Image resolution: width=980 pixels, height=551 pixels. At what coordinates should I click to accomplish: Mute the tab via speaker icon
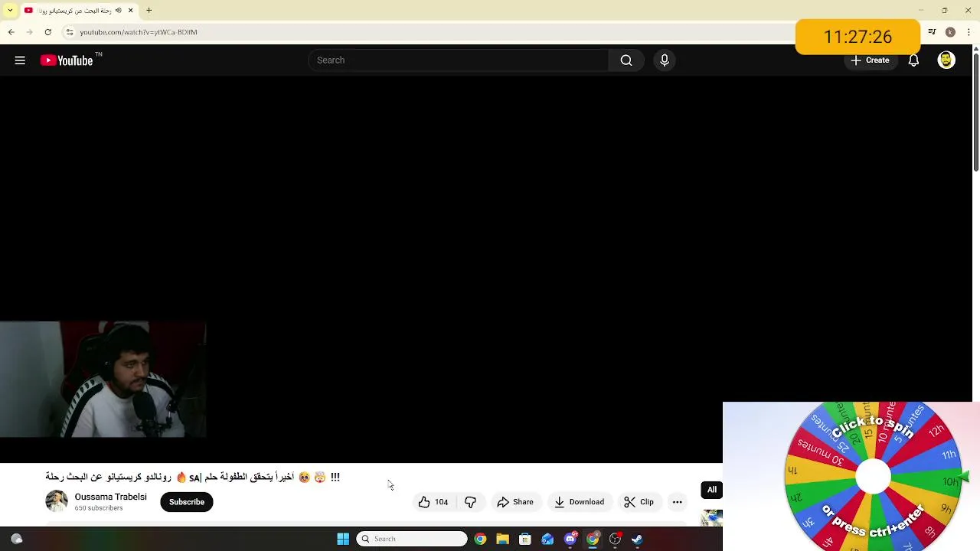coord(118,11)
